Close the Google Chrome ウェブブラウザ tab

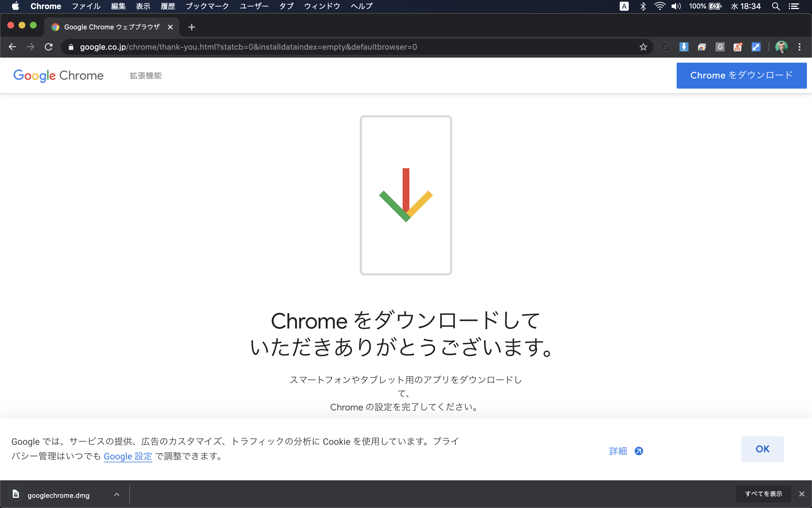[171, 27]
